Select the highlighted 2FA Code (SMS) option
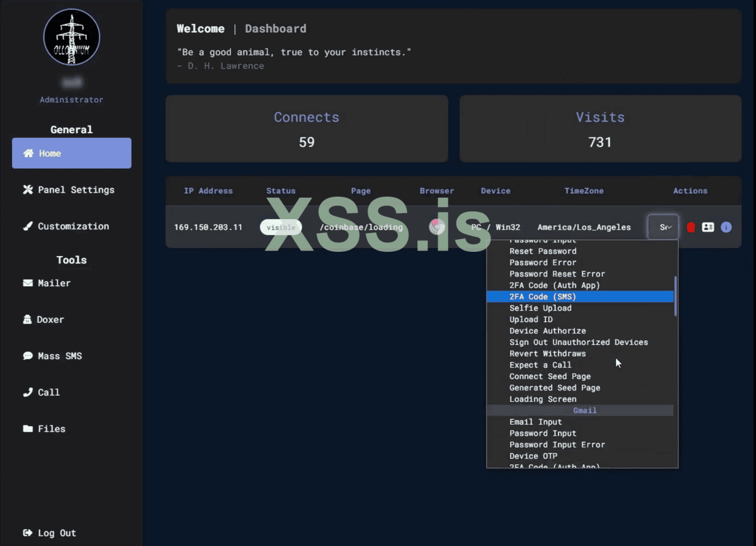Viewport: 756px width, 546px height. tap(580, 297)
